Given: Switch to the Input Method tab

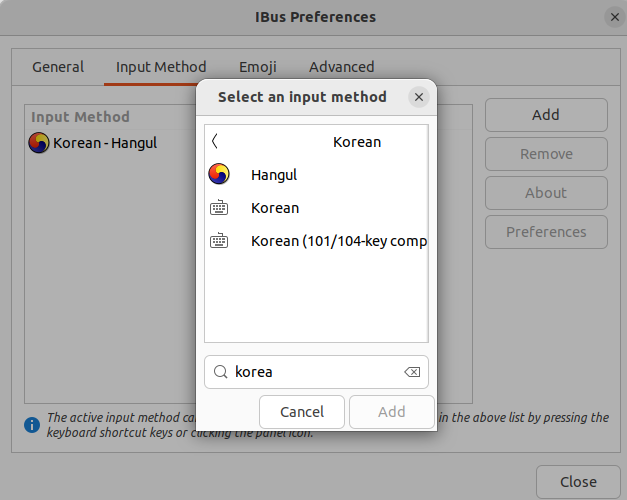Looking at the screenshot, I should point(161,67).
